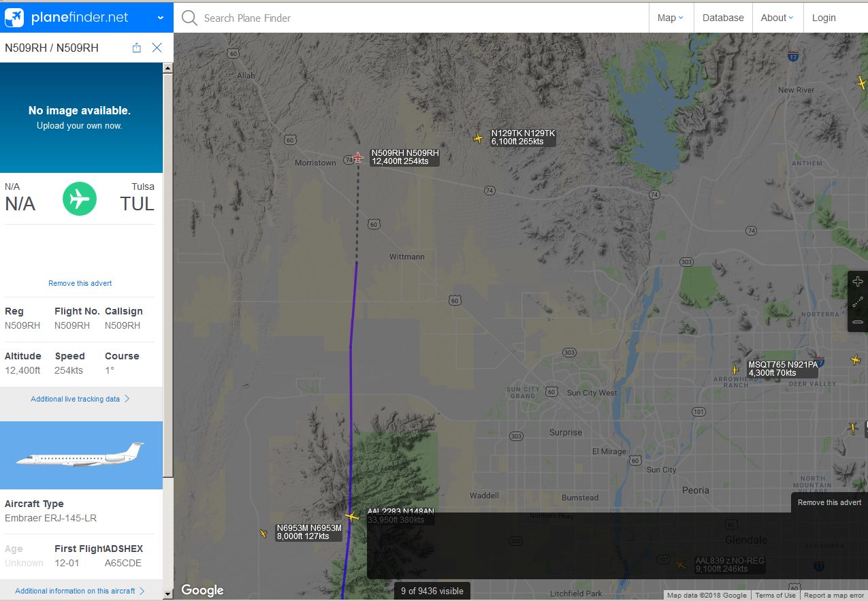The height and width of the screenshot is (601, 868).
Task: Click the 12,400ft altitude value
Action: pos(22,370)
